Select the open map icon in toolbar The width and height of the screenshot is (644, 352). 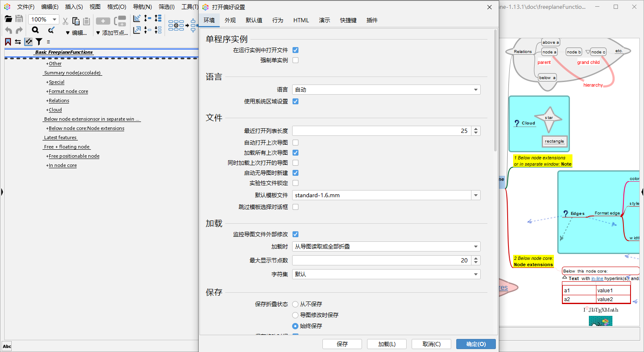point(8,19)
